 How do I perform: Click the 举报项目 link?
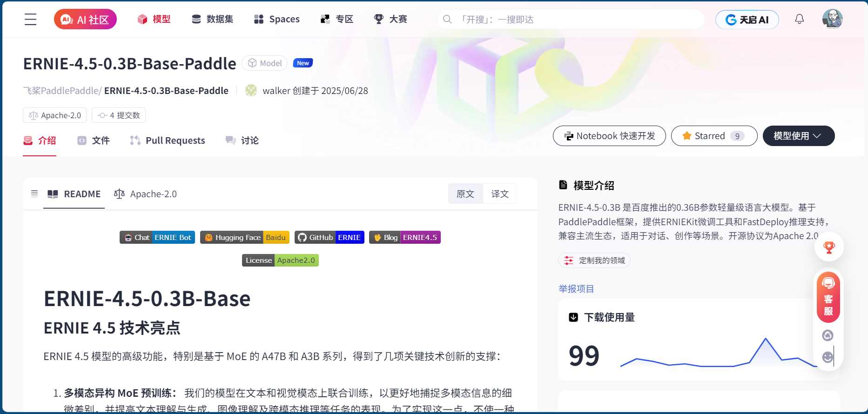tap(576, 289)
